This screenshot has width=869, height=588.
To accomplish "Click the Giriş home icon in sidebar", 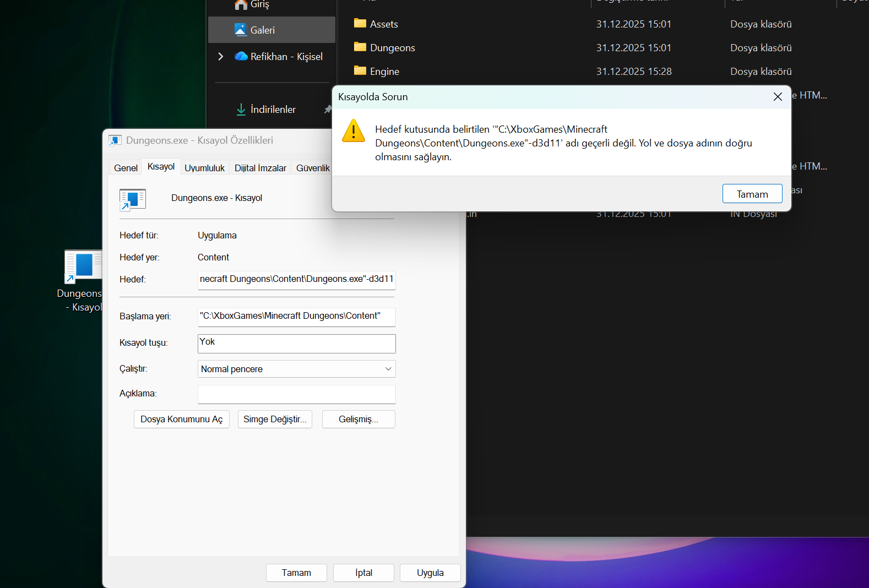I will pyautogui.click(x=241, y=4).
